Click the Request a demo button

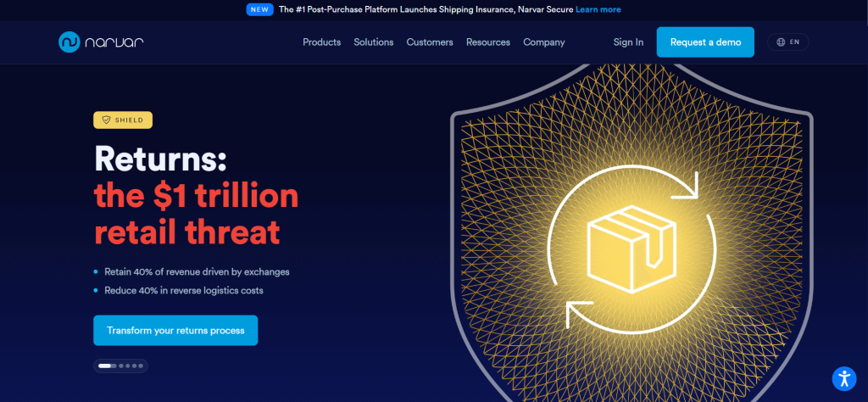[x=705, y=42]
